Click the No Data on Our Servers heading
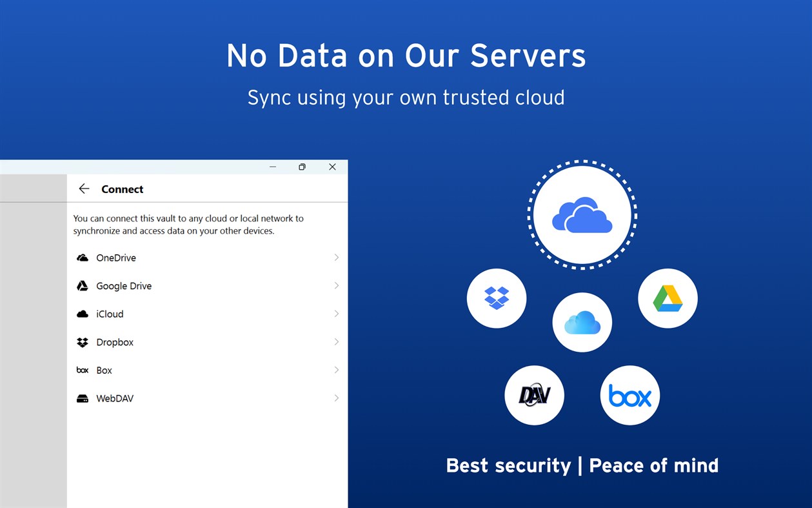The width and height of the screenshot is (812, 508). click(406, 56)
